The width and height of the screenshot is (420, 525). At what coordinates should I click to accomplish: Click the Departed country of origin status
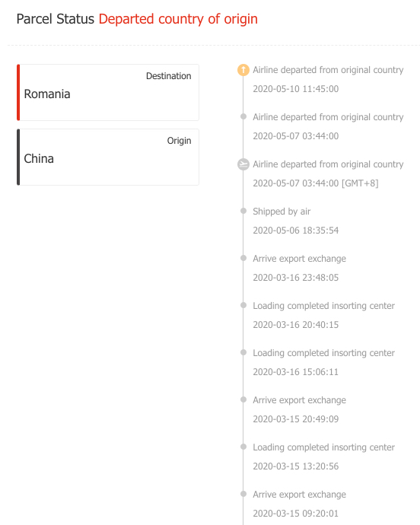(x=178, y=19)
